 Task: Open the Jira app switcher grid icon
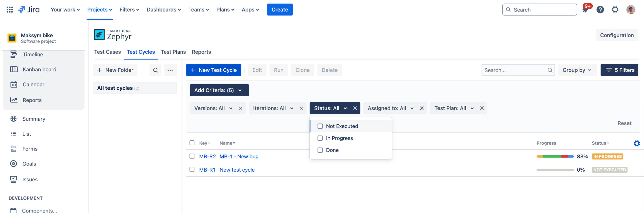(x=10, y=10)
